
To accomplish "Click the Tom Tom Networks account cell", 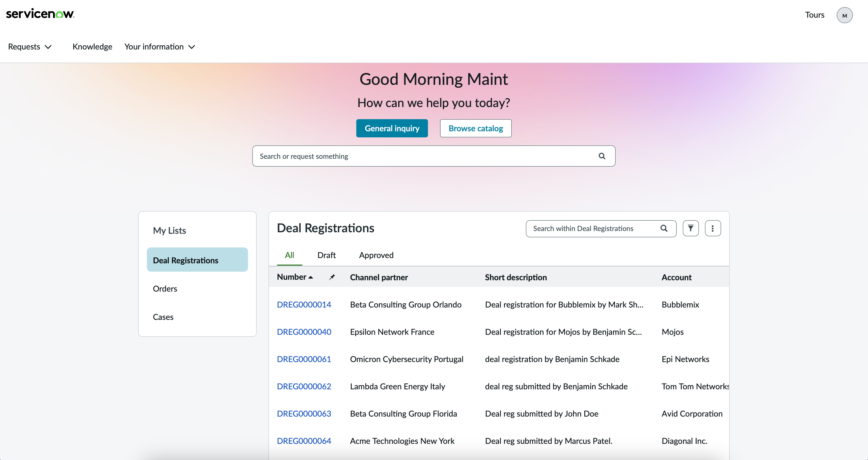I will [695, 387].
